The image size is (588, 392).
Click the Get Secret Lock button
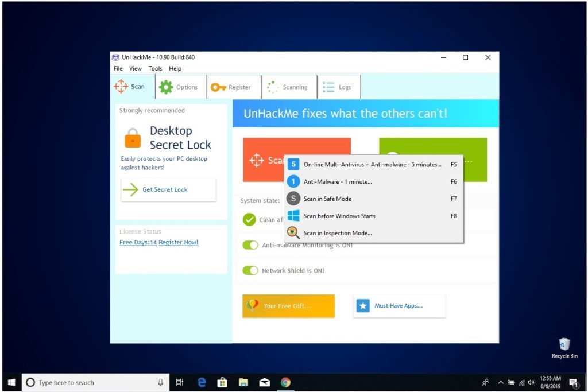[168, 189]
